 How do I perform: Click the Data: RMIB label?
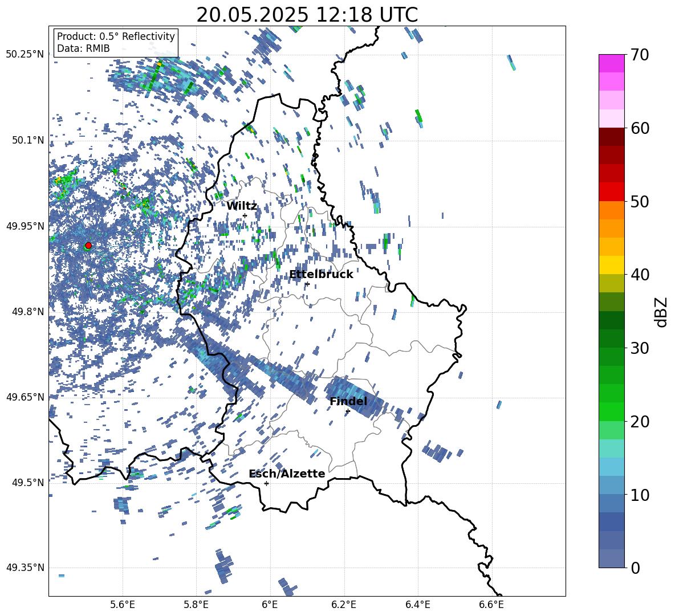(83, 48)
